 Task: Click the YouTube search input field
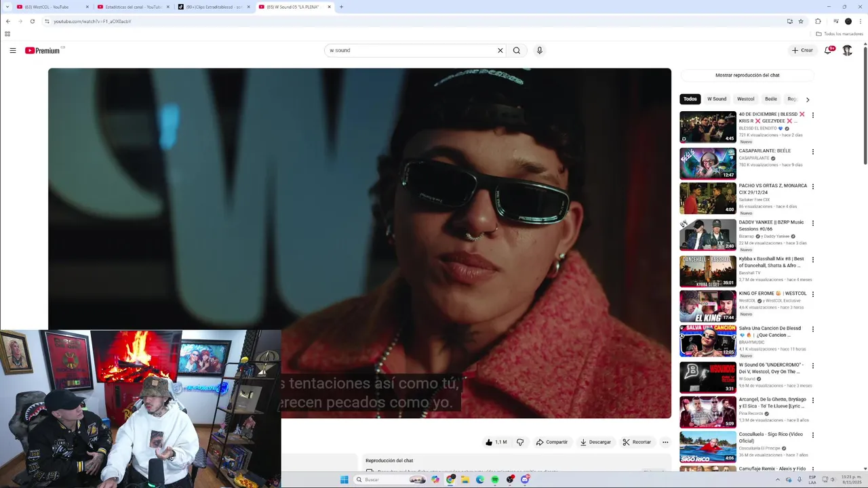[x=410, y=50]
